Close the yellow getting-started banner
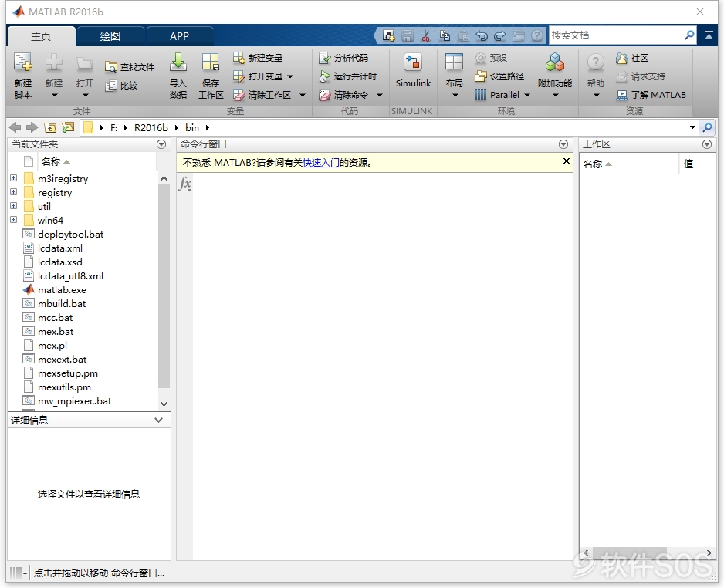The image size is (724, 588). (566, 161)
